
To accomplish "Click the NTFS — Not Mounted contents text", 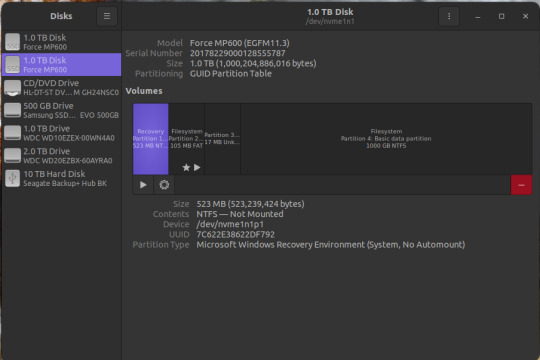I will [x=240, y=214].
